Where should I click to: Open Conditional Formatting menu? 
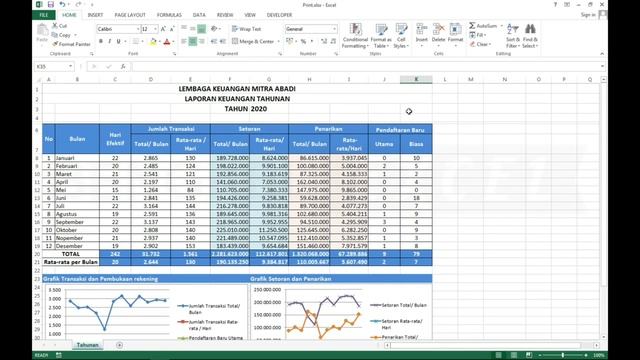click(x=355, y=36)
